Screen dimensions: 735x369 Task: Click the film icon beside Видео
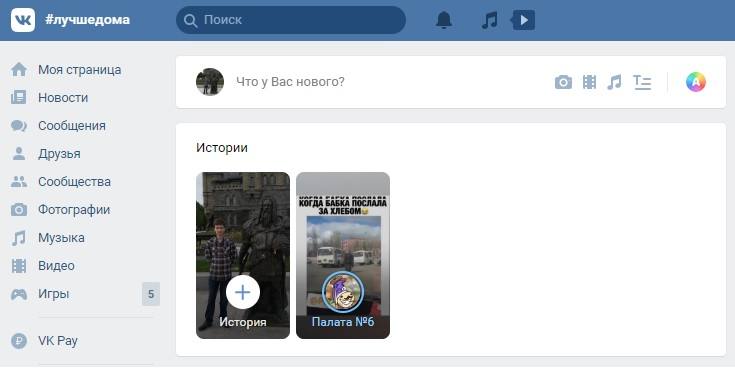19,266
